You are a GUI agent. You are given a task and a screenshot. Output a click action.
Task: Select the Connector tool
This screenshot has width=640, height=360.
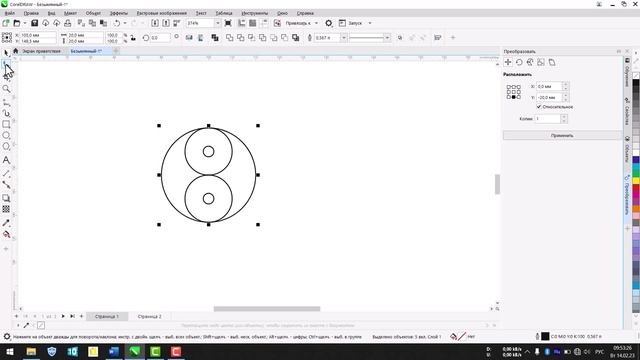click(6, 185)
